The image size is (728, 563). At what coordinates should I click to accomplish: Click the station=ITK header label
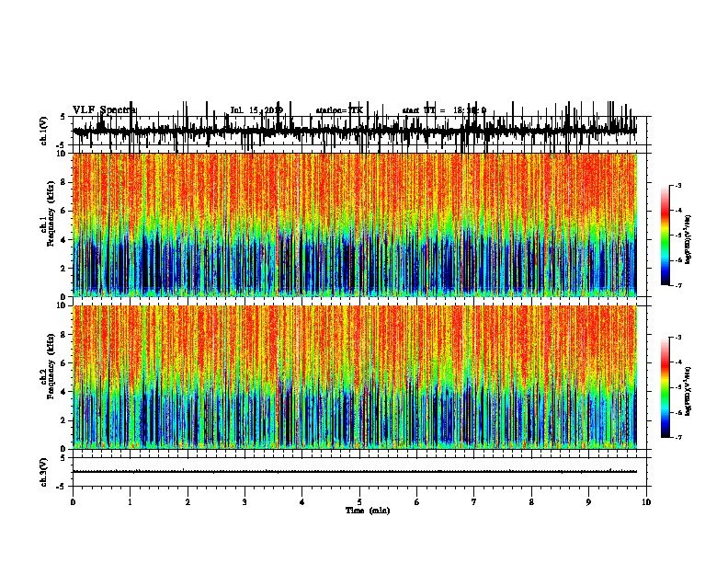[x=339, y=110]
